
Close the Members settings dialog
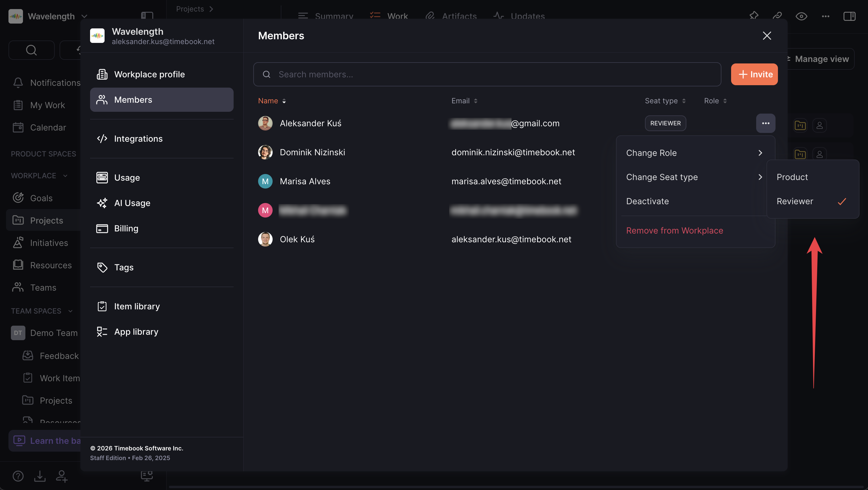tap(766, 36)
